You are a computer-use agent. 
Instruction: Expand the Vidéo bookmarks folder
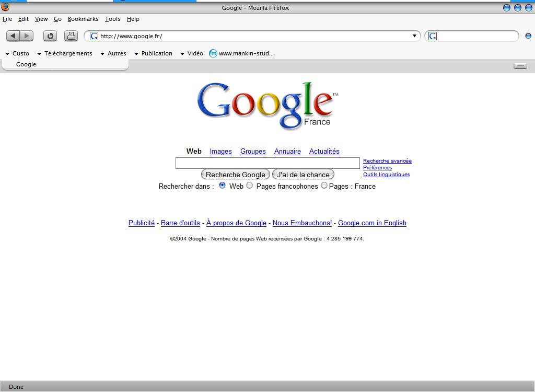(x=192, y=53)
